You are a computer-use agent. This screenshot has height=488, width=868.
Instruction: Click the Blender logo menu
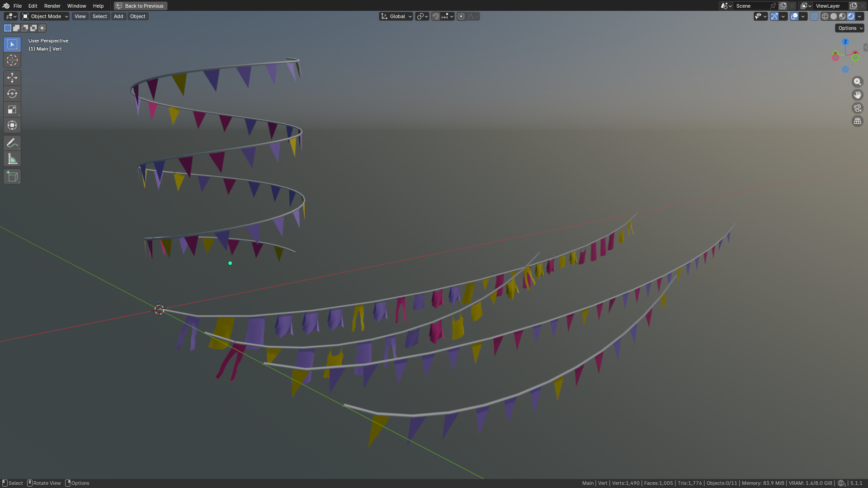tap(6, 6)
